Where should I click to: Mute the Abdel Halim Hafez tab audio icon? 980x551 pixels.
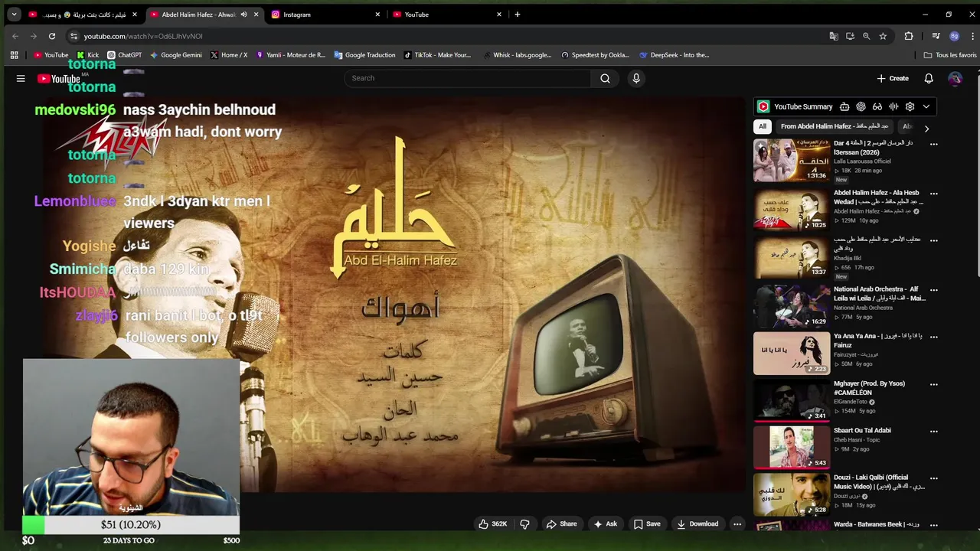coord(243,15)
